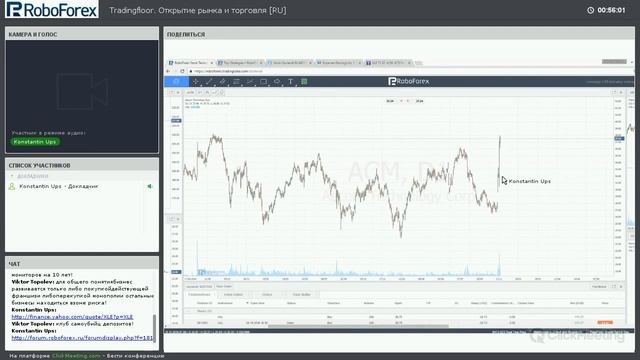Open the finance.yahoo.com quote link in chat
This screenshot has height=360, width=640.
(72, 317)
